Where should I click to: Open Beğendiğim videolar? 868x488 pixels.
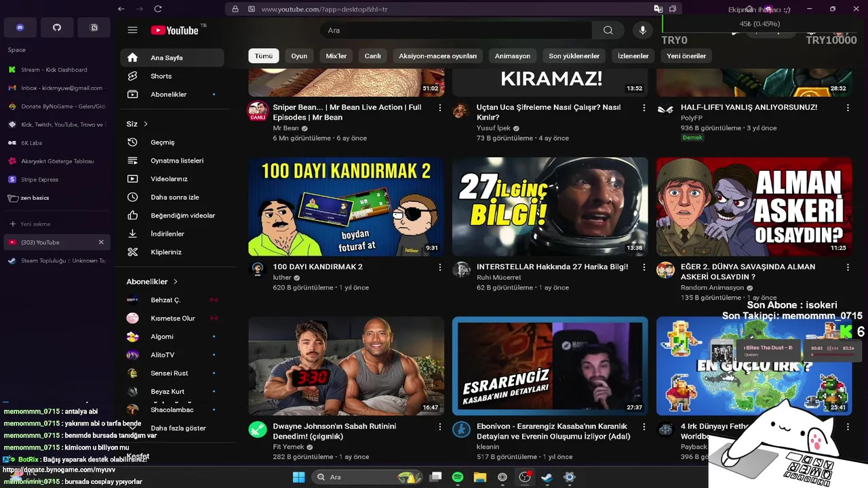coord(172,216)
